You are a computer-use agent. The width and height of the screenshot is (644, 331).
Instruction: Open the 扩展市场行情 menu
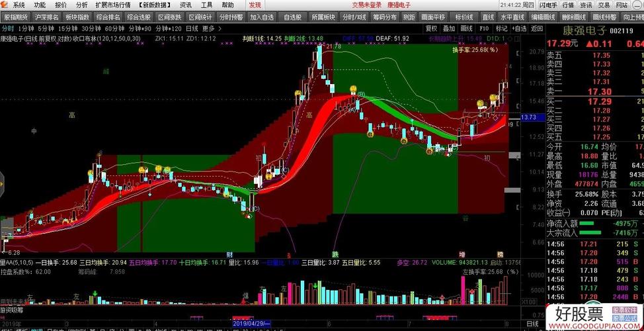(113, 5)
